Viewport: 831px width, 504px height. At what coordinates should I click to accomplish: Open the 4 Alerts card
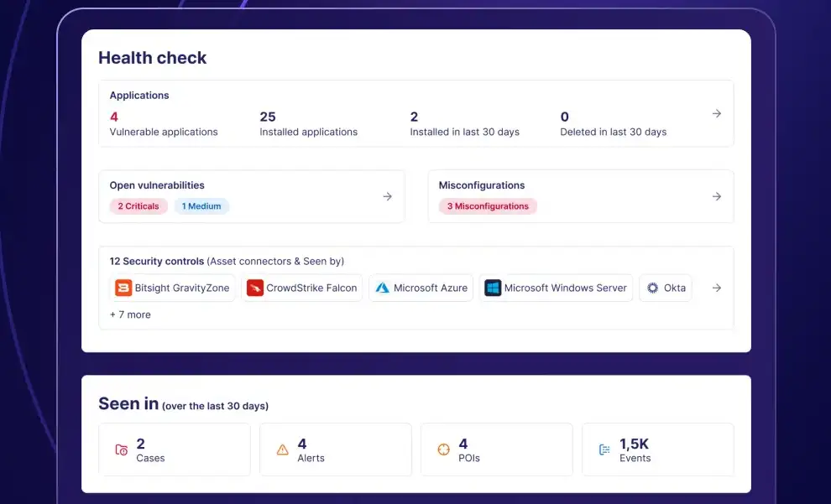(336, 449)
